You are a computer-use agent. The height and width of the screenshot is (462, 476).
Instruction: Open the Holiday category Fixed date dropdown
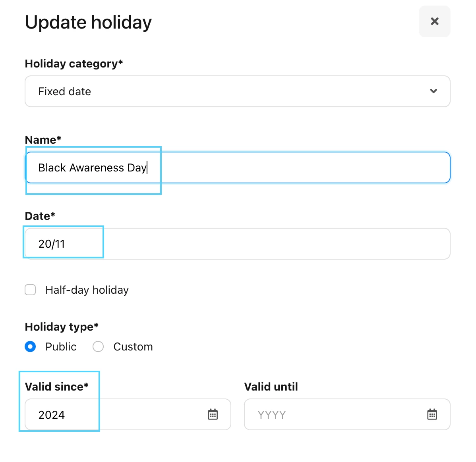coord(237,91)
